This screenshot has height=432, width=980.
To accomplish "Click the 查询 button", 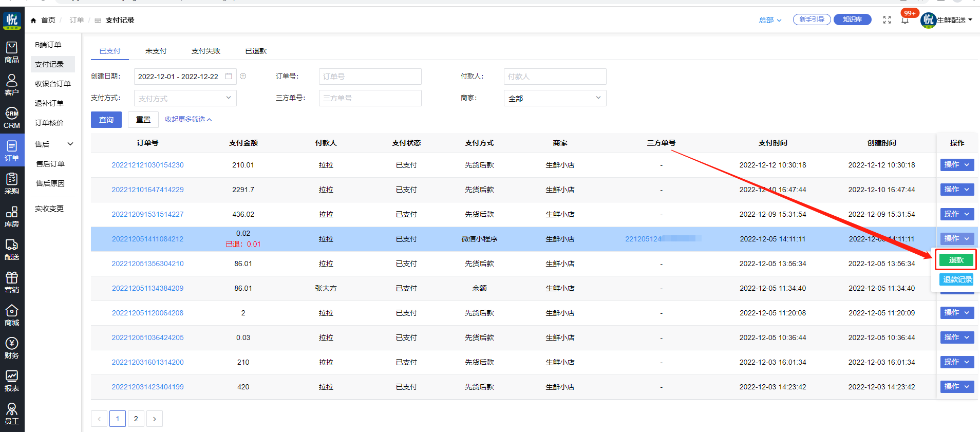I will pyautogui.click(x=106, y=120).
